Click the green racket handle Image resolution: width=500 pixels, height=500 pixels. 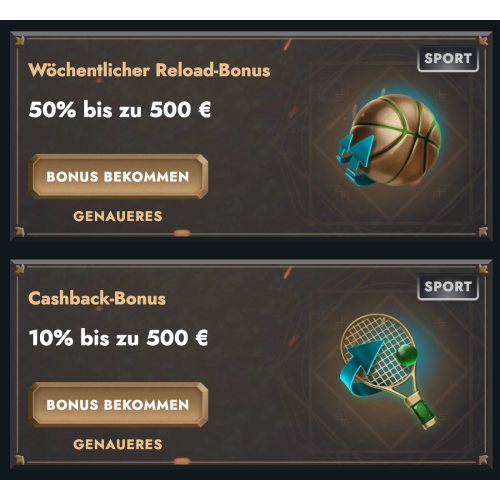coord(421,412)
